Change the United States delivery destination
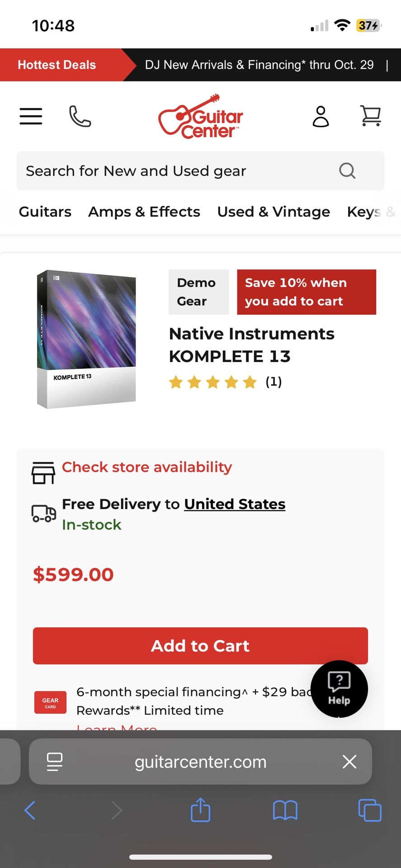This screenshot has height=868, width=401. pos(234,504)
